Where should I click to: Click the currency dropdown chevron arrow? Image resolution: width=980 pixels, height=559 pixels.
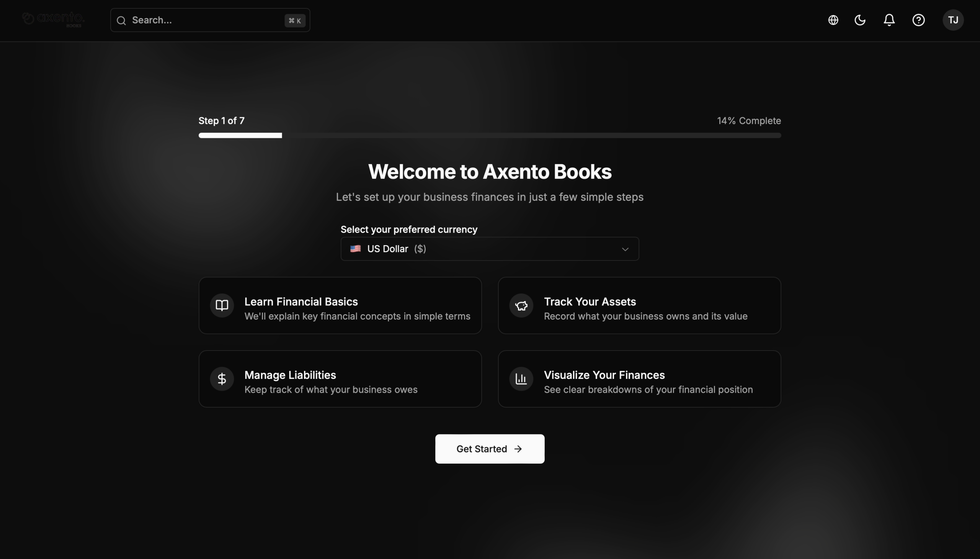pyautogui.click(x=625, y=249)
